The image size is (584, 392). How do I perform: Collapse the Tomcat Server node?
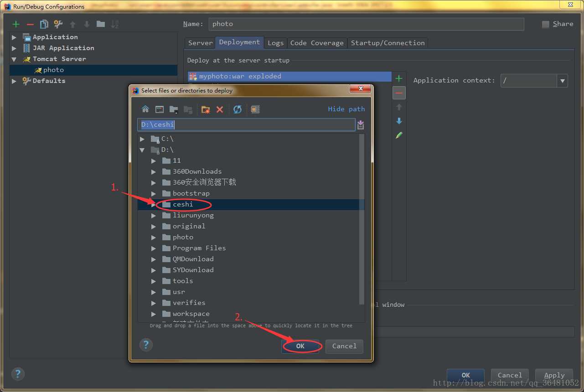[x=14, y=59]
